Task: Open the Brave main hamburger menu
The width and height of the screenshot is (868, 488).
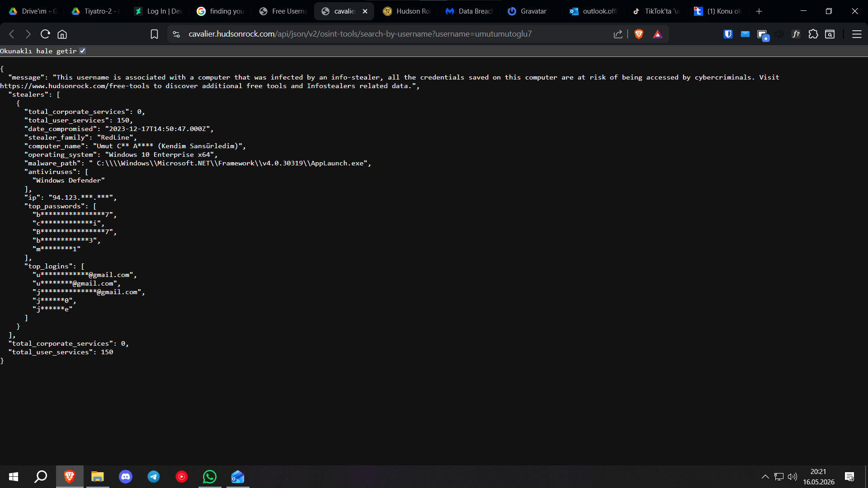Action: 857,34
